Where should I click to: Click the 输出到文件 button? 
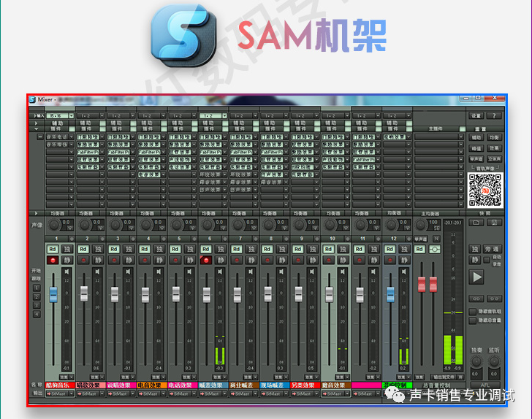444,377
